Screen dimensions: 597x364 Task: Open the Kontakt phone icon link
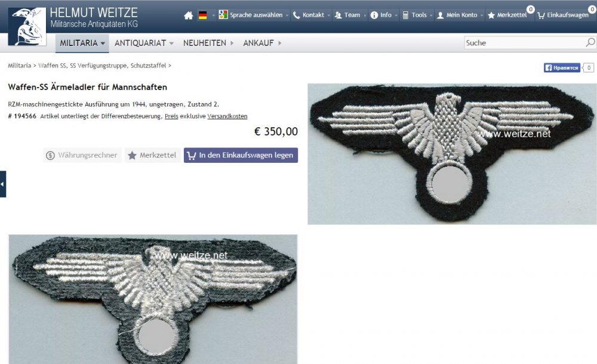pos(309,16)
